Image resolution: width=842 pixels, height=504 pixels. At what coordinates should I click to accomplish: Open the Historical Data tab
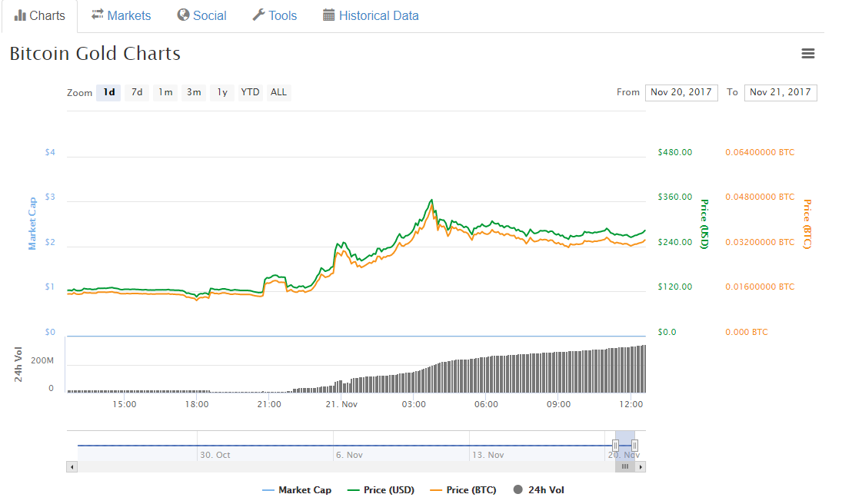point(371,15)
